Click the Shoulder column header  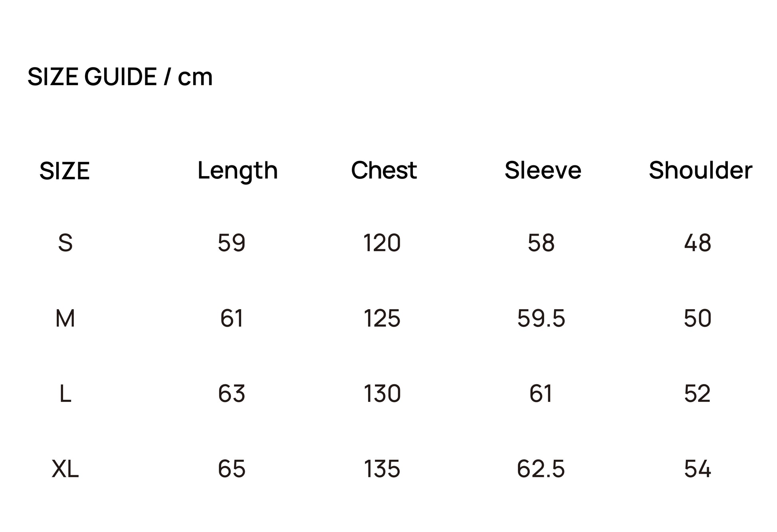pyautogui.click(x=700, y=171)
